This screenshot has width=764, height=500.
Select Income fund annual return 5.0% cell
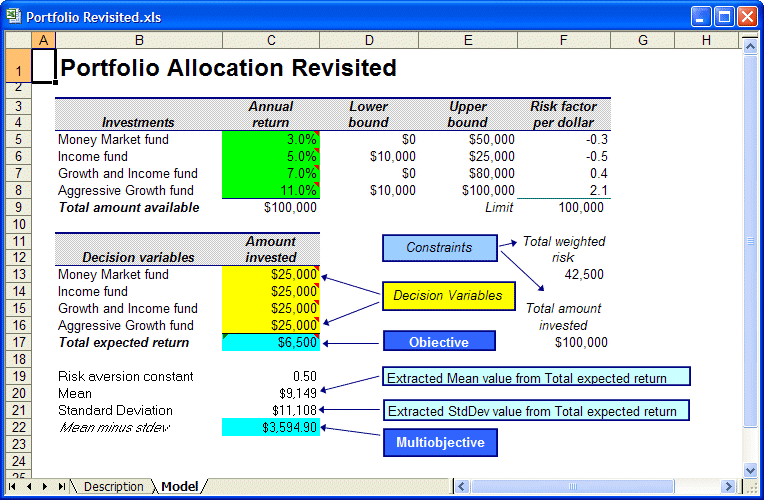[x=271, y=156]
